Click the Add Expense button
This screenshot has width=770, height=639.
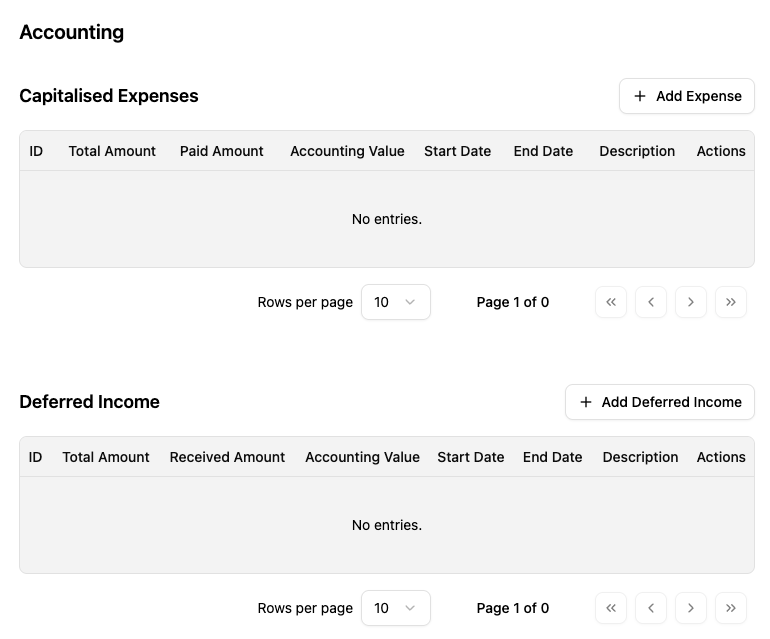pyautogui.click(x=687, y=96)
